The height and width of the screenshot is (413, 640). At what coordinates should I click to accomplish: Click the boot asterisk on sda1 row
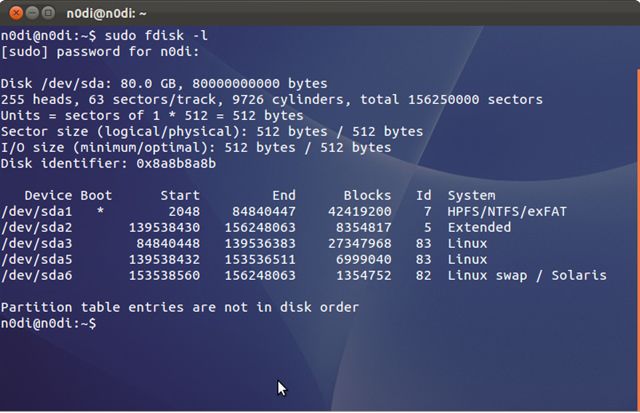coord(100,212)
